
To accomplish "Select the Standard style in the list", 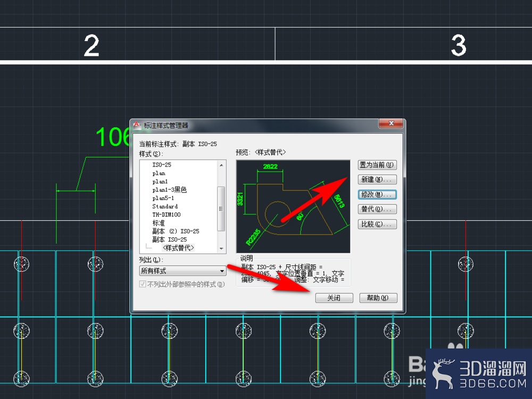I will 165,206.
